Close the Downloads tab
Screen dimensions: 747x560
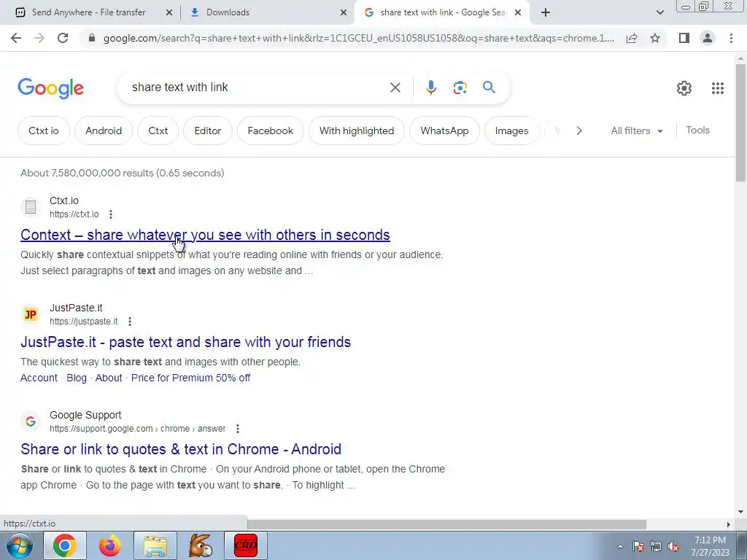(x=344, y=13)
